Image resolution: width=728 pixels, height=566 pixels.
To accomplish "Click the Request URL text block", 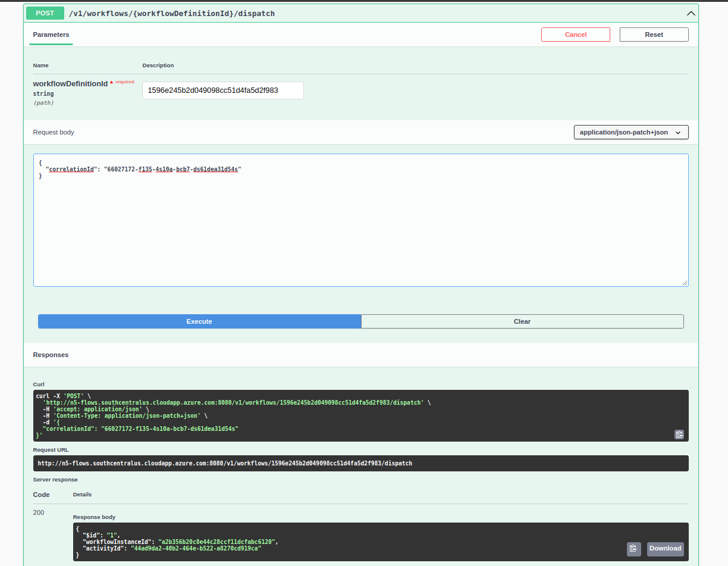I will pos(361,463).
